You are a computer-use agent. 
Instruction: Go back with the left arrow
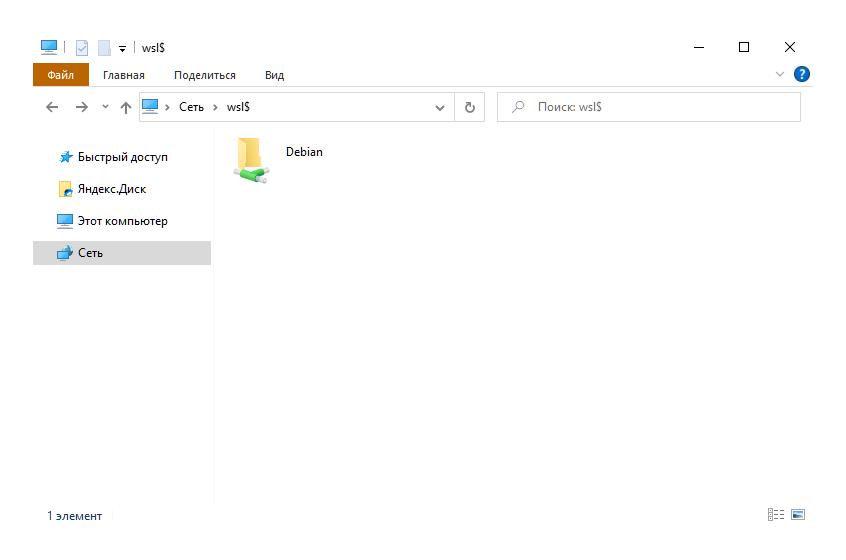coord(53,107)
